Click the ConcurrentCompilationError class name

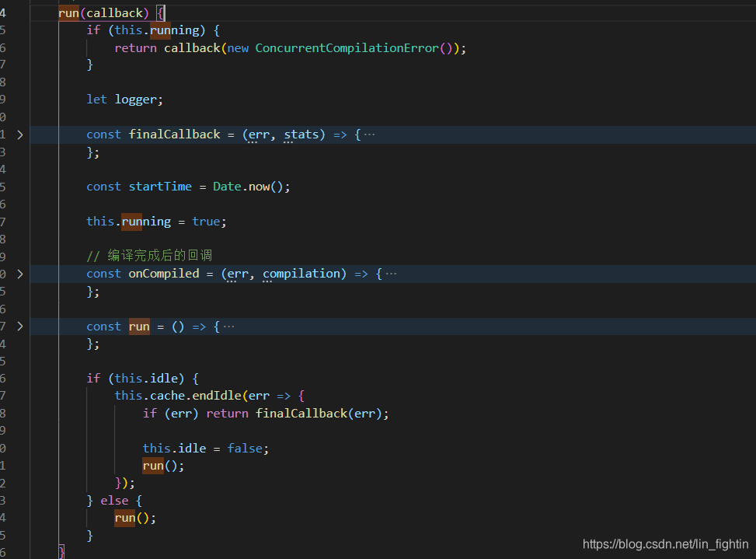[347, 47]
